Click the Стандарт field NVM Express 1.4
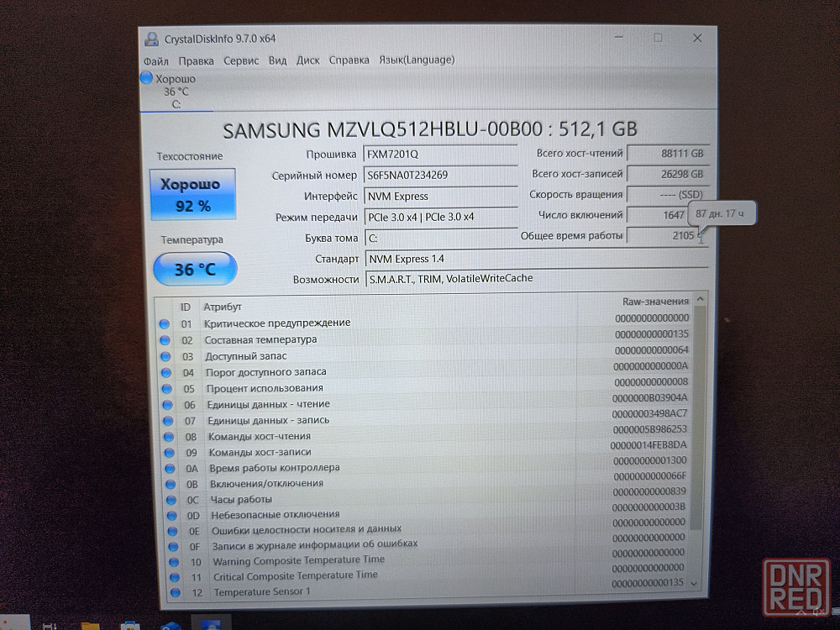The width and height of the screenshot is (840, 630). click(x=537, y=259)
